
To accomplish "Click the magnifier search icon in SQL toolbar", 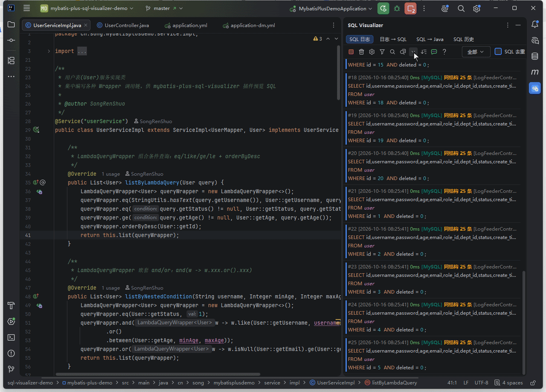I will [x=392, y=52].
